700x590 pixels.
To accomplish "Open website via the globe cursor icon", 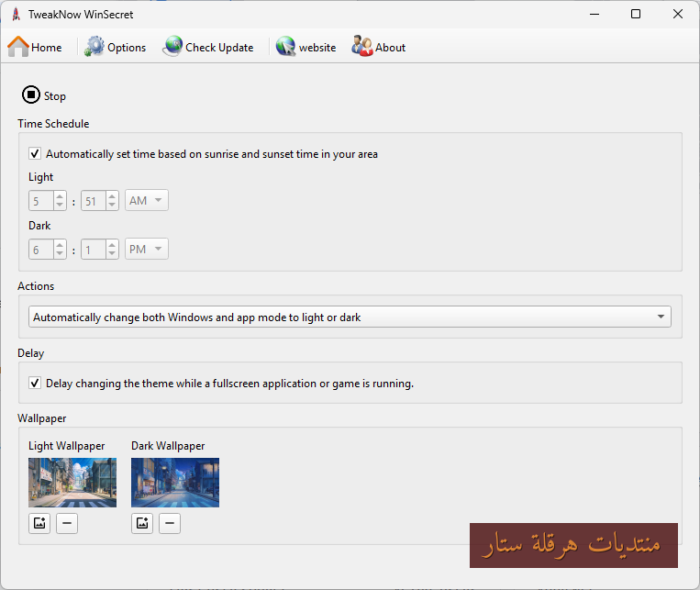I will [285, 47].
